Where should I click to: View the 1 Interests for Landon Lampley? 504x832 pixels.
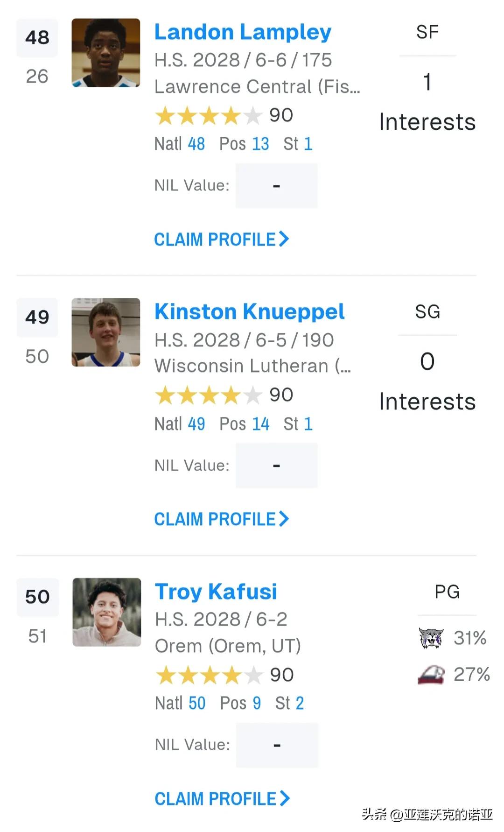coord(427,103)
